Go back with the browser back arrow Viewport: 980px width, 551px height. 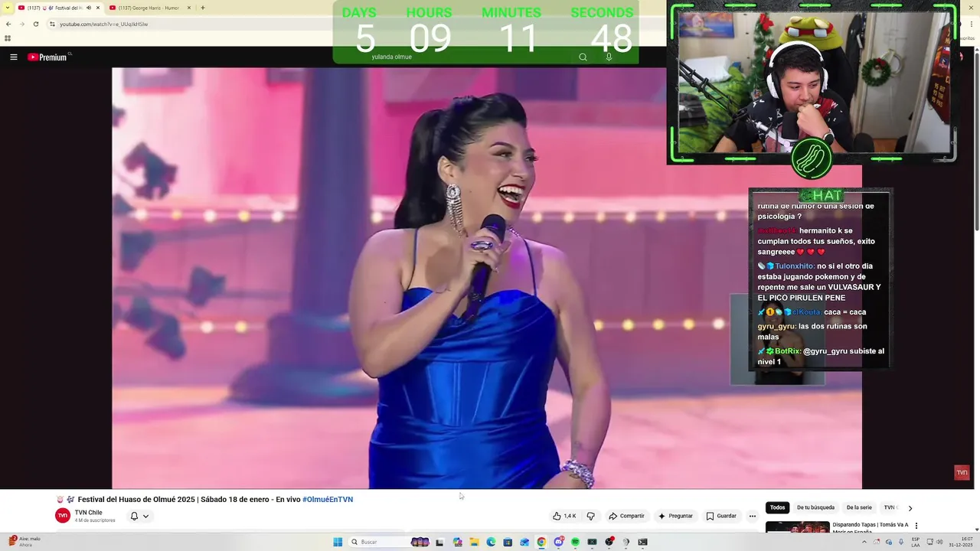tap(8, 24)
